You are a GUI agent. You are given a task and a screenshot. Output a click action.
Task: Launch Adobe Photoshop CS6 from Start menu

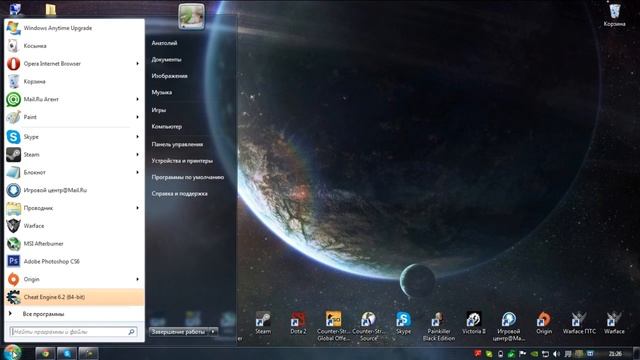(x=74, y=261)
